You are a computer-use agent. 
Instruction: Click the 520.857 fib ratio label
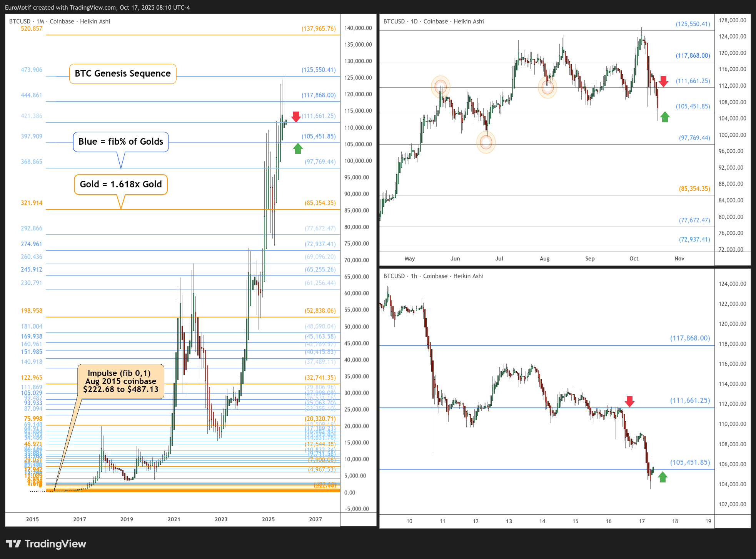32,28
